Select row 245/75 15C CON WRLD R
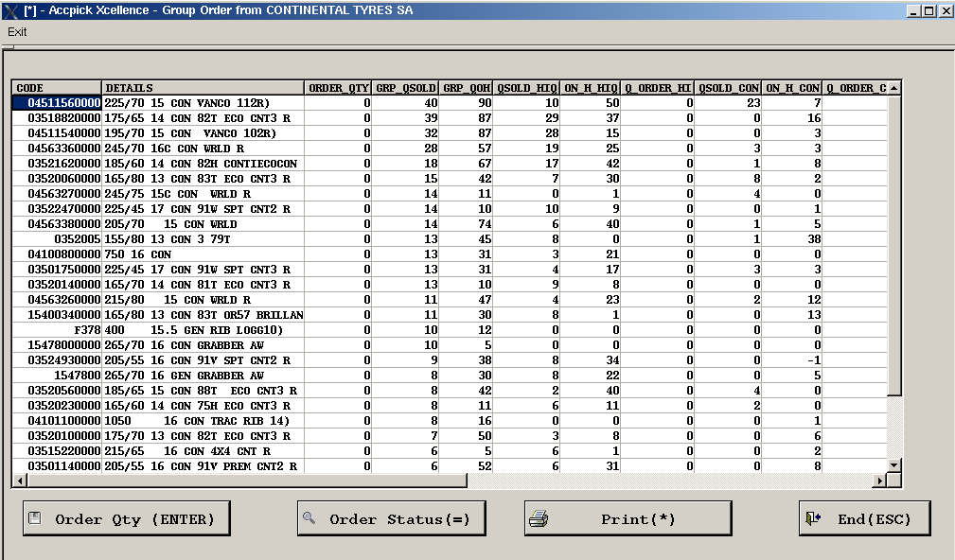Screen dimensions: 955x560 (450, 194)
